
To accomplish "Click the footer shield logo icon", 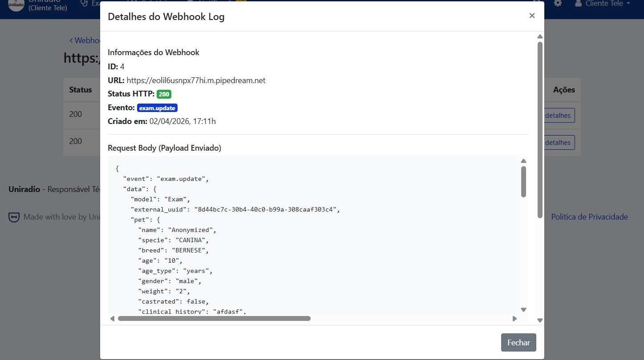I will (x=14, y=217).
